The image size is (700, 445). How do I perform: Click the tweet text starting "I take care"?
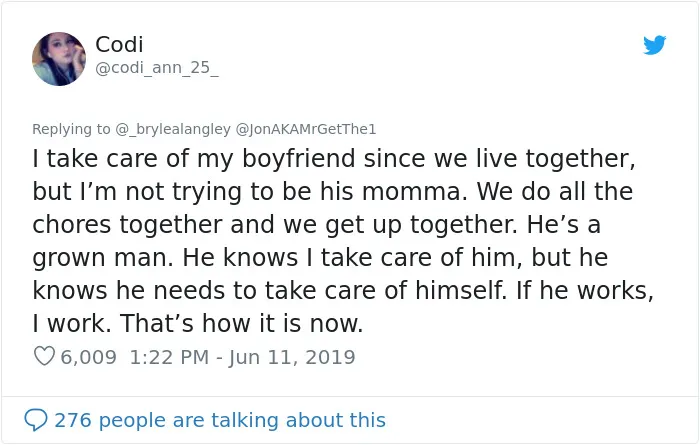click(x=343, y=241)
